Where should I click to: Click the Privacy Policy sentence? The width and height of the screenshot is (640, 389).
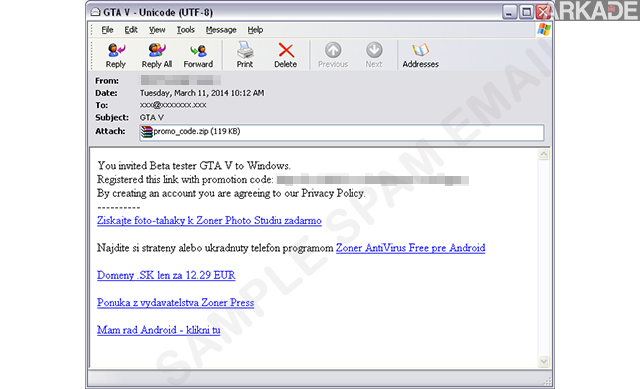coord(231,193)
